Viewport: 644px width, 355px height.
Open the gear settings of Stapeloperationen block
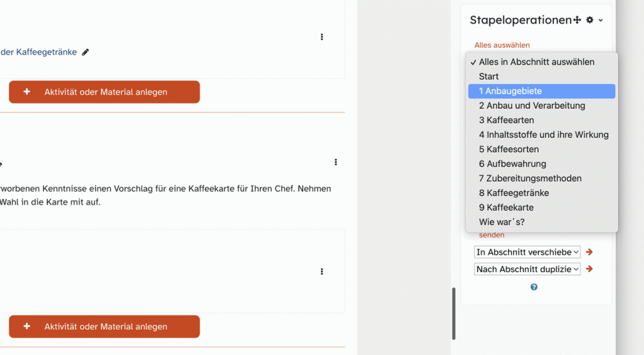[590, 20]
